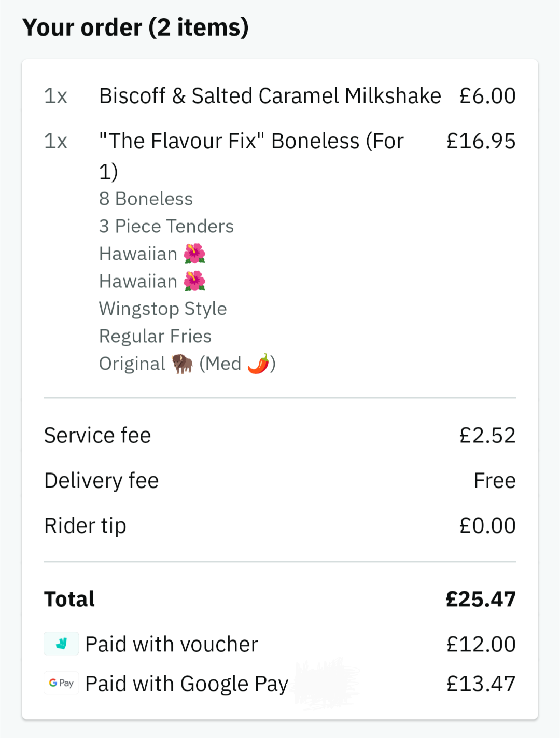
Task: Select the Biscoff & Salted Caramel Milkshake item
Action: pos(270,96)
